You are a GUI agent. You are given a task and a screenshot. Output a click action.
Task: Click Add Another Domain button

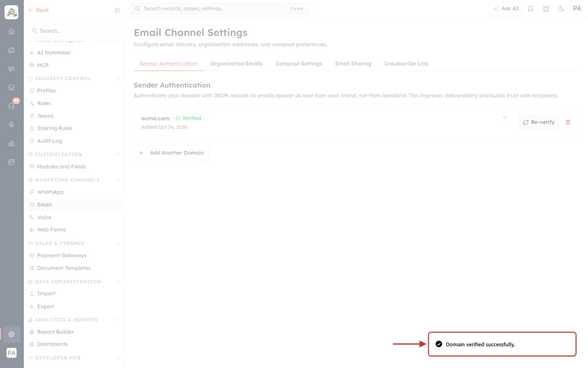171,153
